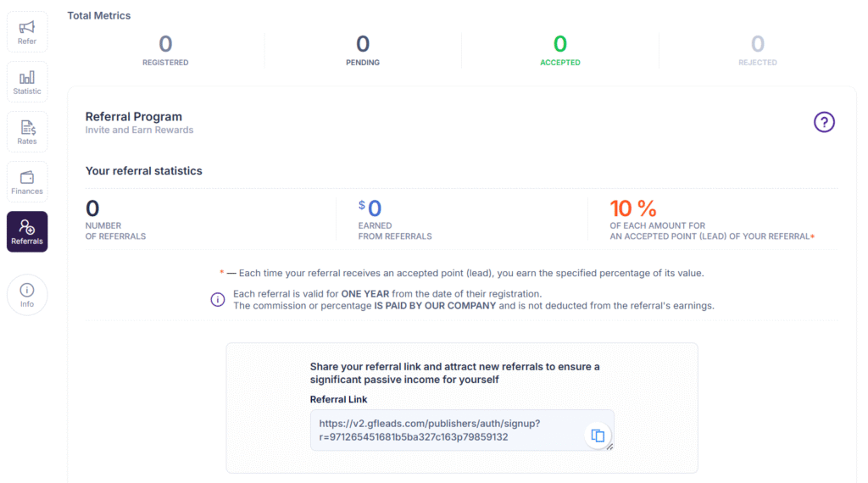Click the Referral Program heading
Screen dimensions: 868x483
click(133, 117)
